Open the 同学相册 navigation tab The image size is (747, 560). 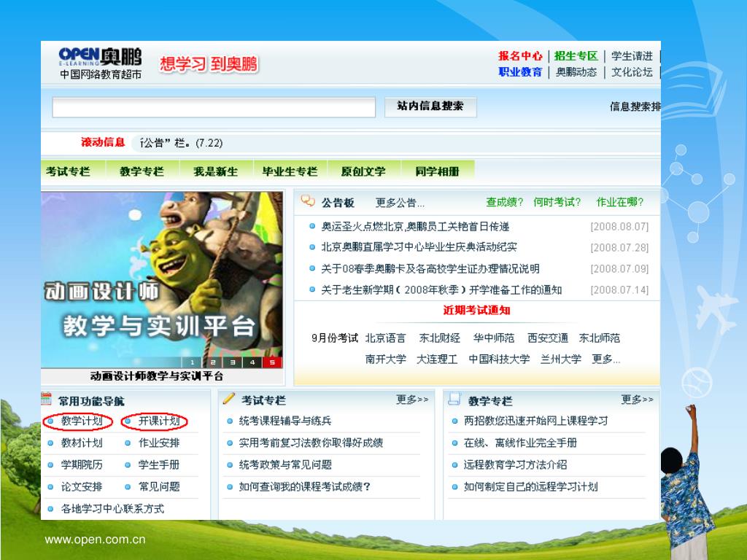[x=437, y=171]
